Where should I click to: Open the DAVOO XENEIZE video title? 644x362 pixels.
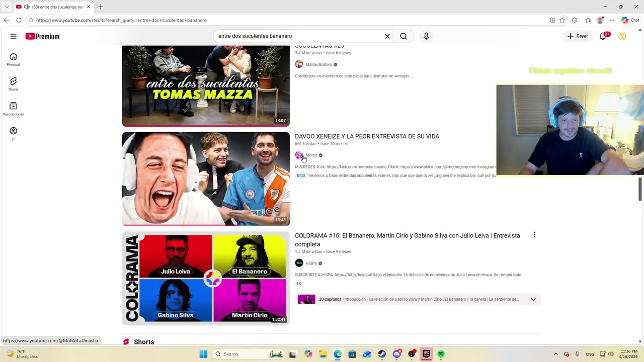(367, 136)
